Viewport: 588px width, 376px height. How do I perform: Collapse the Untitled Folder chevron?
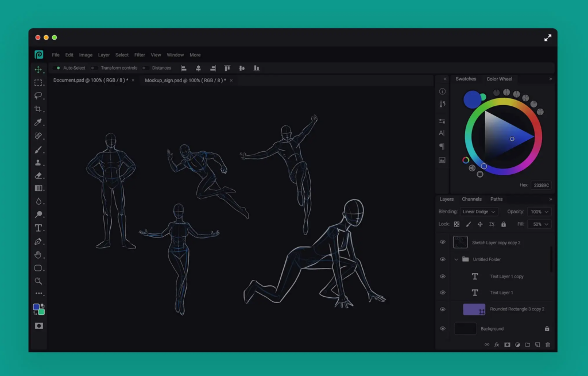point(457,259)
